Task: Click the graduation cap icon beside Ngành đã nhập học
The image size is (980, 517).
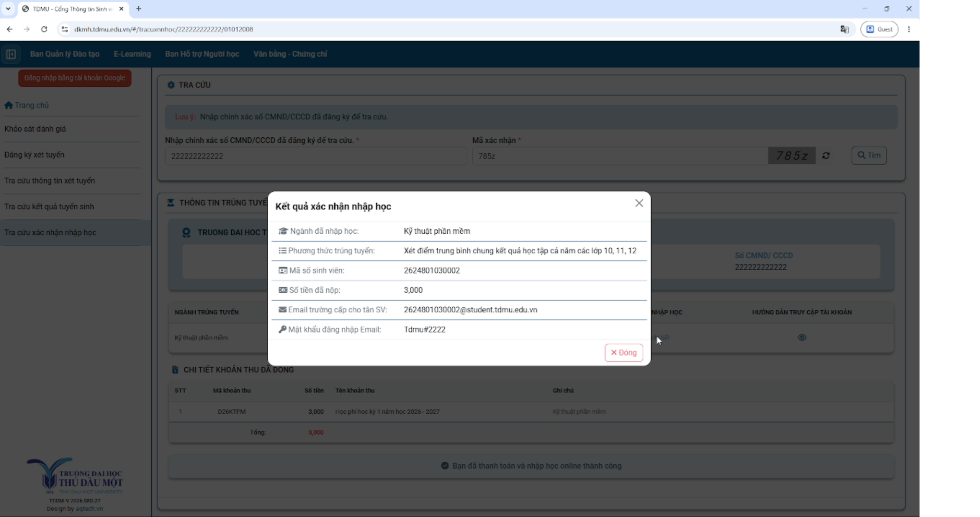Action: click(283, 231)
